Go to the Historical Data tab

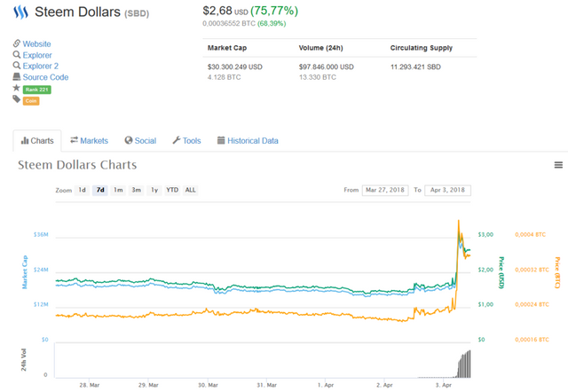point(248,140)
